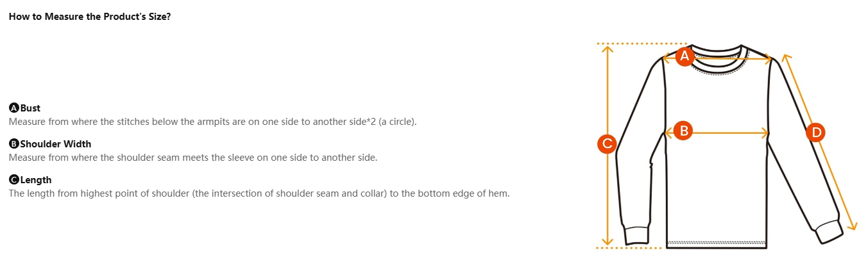The height and width of the screenshot is (262, 868).
Task: Click the orange A marker on the sweater diagram
Action: [685, 57]
